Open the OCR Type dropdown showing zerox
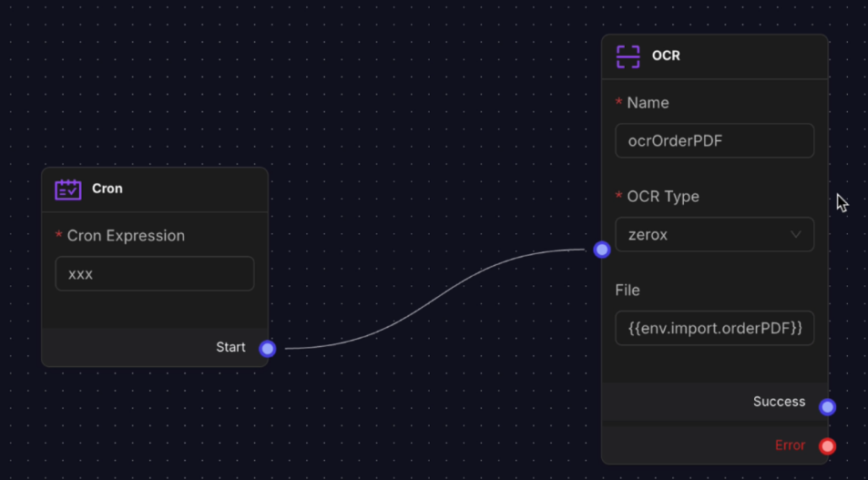The width and height of the screenshot is (868, 480). tap(715, 235)
